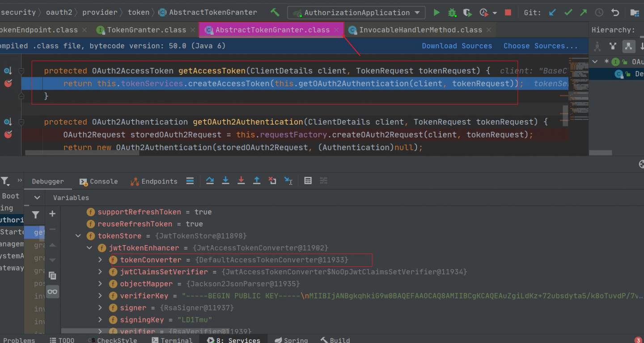The width and height of the screenshot is (644, 343).
Task: Switch to InvocableHandlerMethod.class tab
Action: 420,30
